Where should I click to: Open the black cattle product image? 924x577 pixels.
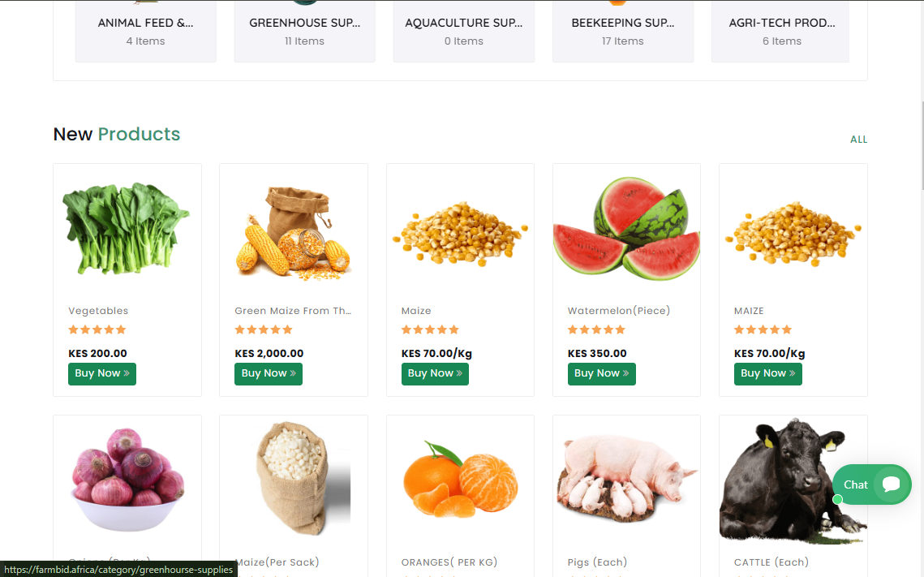[793, 480]
